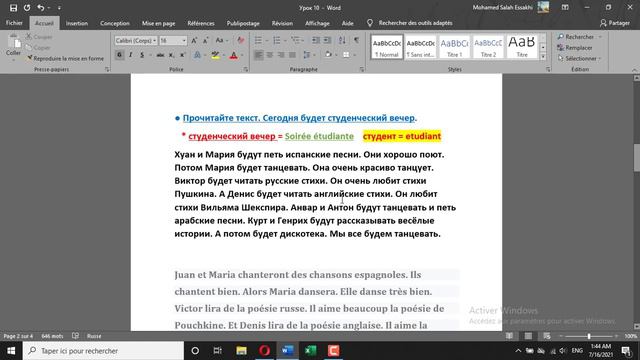The height and width of the screenshot is (360, 640).
Task: Click the text effects glowing A icon
Action: point(197,55)
